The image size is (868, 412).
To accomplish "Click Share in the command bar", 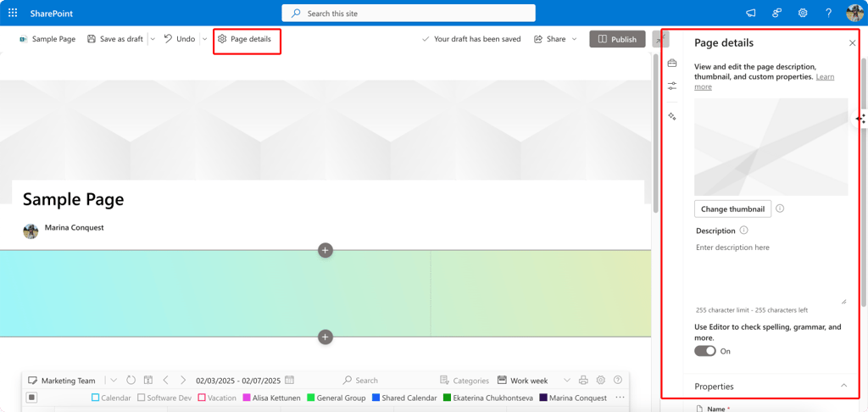I will coord(549,39).
